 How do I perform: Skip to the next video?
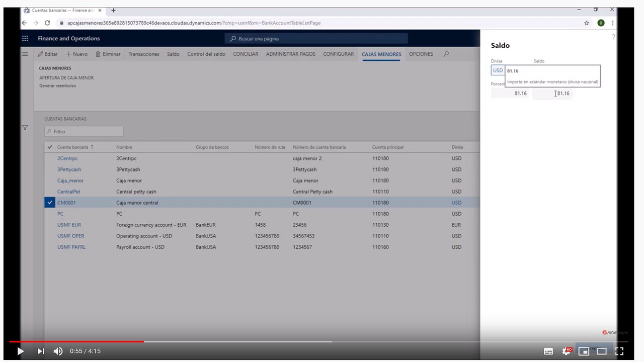click(x=41, y=351)
